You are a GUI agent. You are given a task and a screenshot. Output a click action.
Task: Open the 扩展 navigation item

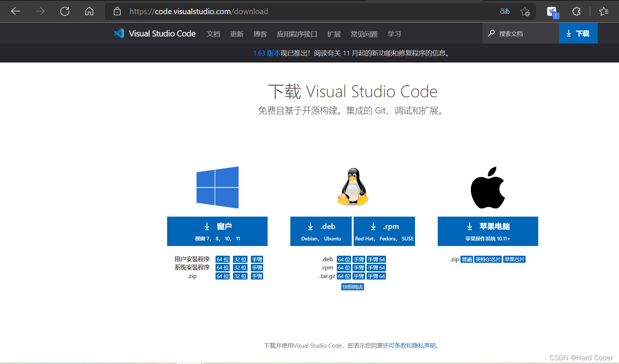click(x=334, y=34)
